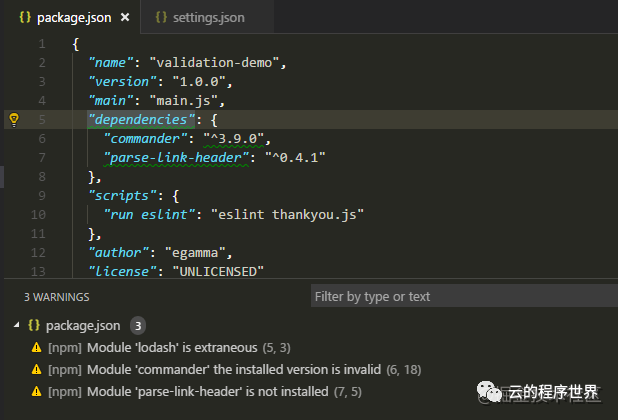Click the "^3.9.0" version value

pos(233,139)
